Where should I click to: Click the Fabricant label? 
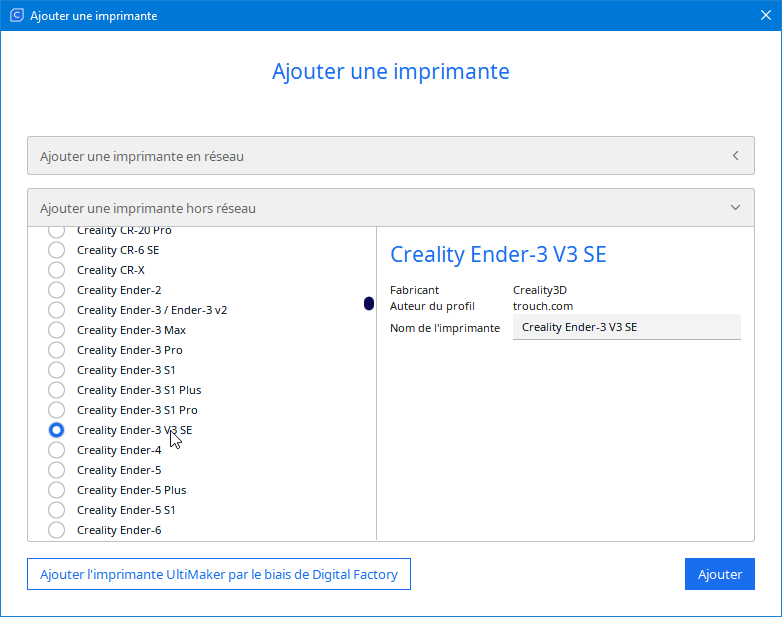coord(414,290)
